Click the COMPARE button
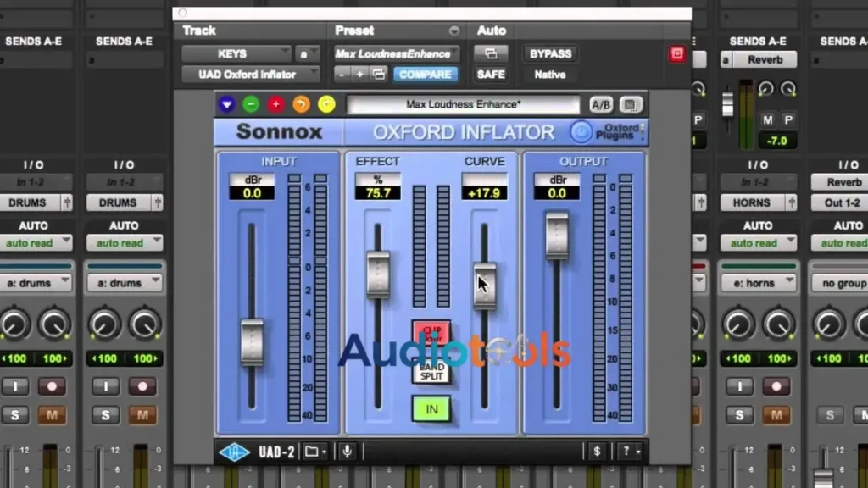Viewport: 868px width, 488px height. (426, 75)
